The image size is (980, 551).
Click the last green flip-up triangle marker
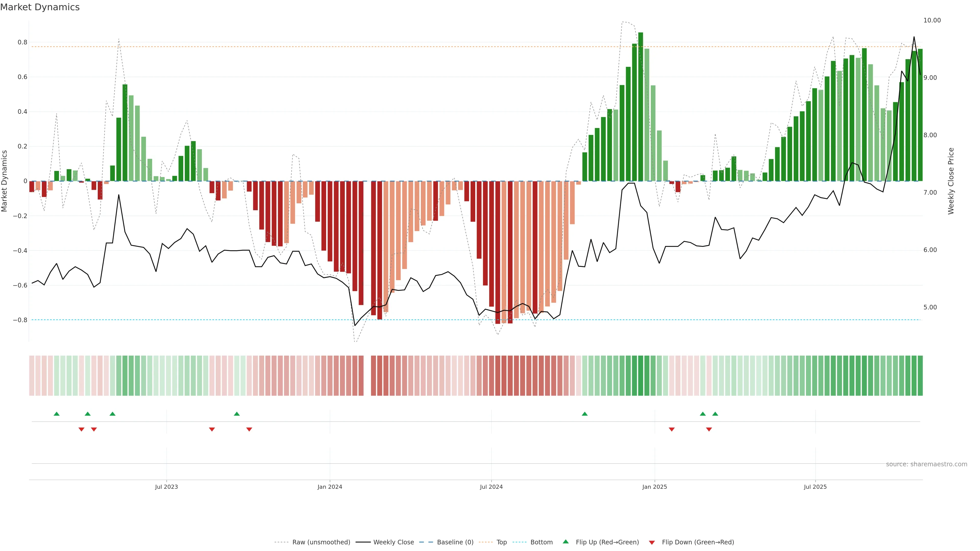[x=715, y=414]
